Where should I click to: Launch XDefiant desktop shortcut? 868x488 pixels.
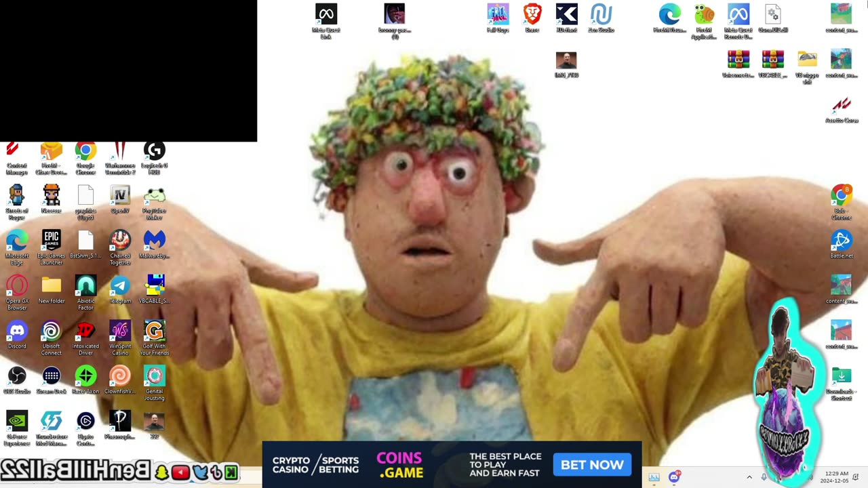[566, 18]
